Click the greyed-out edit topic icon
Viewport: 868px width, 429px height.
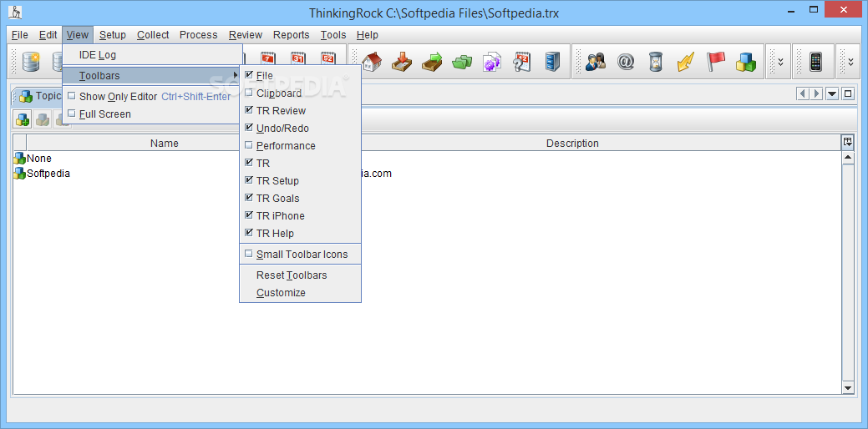click(42, 119)
